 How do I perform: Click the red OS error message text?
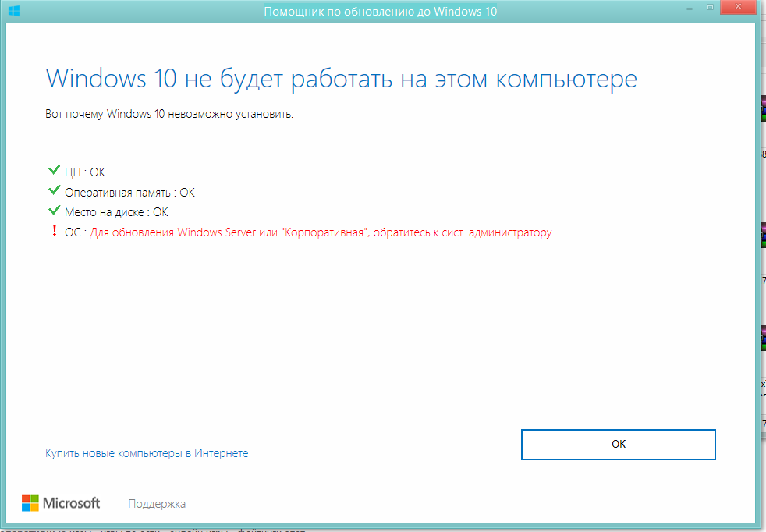click(x=322, y=232)
